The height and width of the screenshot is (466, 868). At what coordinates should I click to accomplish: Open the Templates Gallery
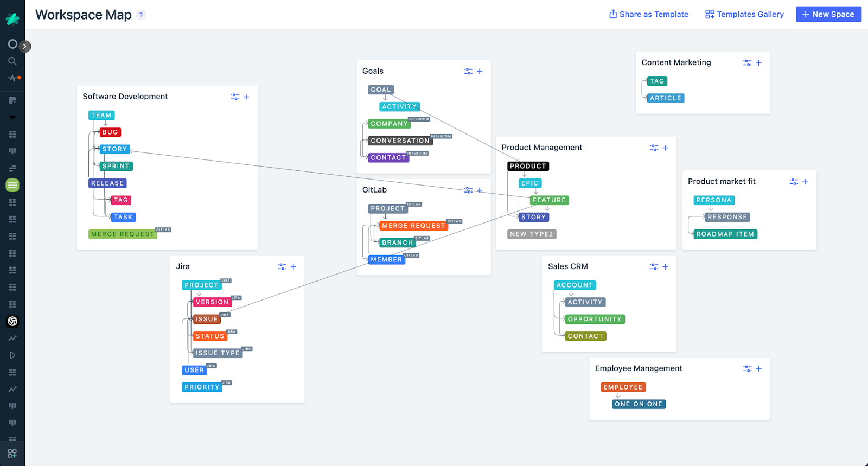(744, 15)
